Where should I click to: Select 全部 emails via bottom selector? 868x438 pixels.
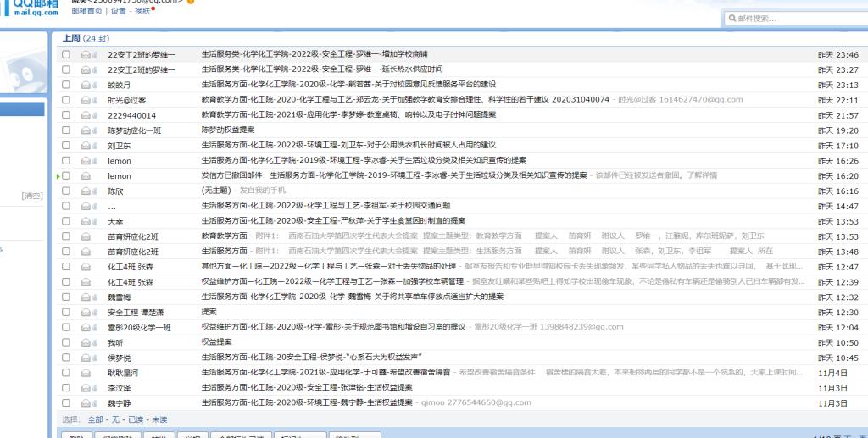pyautogui.click(x=95, y=419)
